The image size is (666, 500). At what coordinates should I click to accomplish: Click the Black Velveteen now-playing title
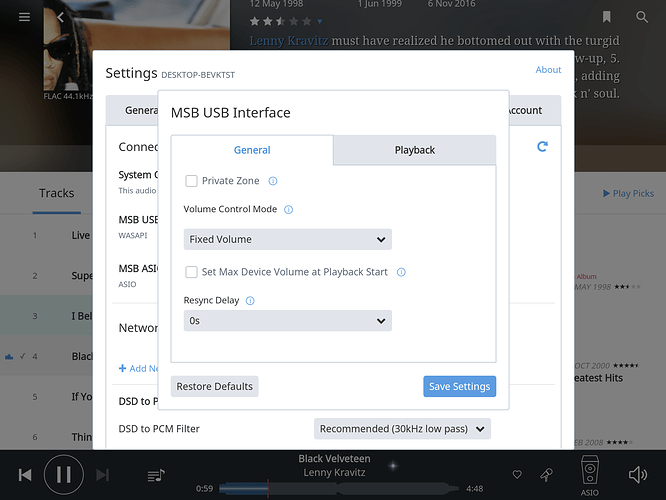tap(334, 459)
